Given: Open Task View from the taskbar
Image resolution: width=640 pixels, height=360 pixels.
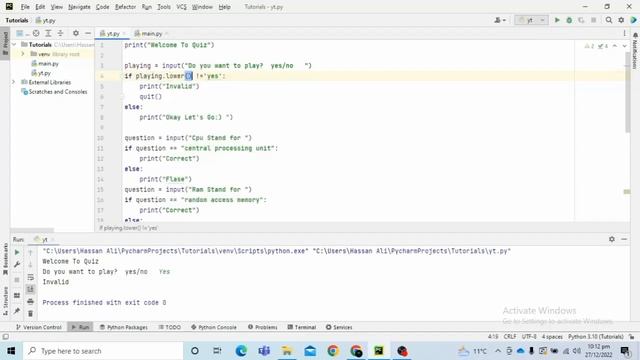Looking at the screenshot, I should click(x=218, y=351).
